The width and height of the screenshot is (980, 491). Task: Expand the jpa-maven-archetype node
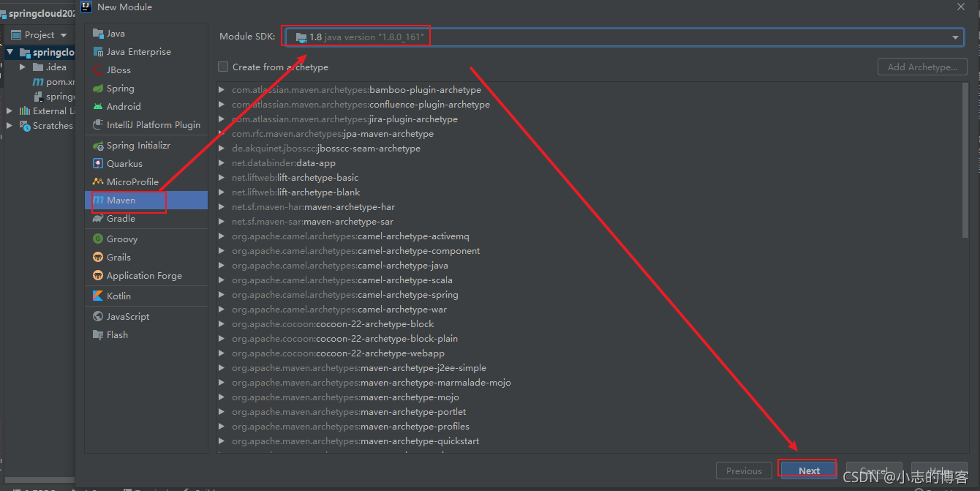pyautogui.click(x=222, y=134)
